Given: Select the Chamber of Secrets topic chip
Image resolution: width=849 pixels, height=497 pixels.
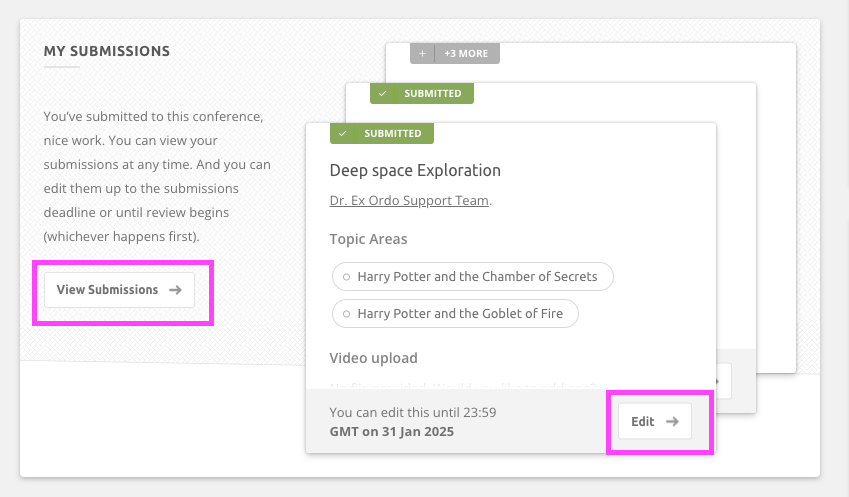Looking at the screenshot, I should click(x=472, y=276).
